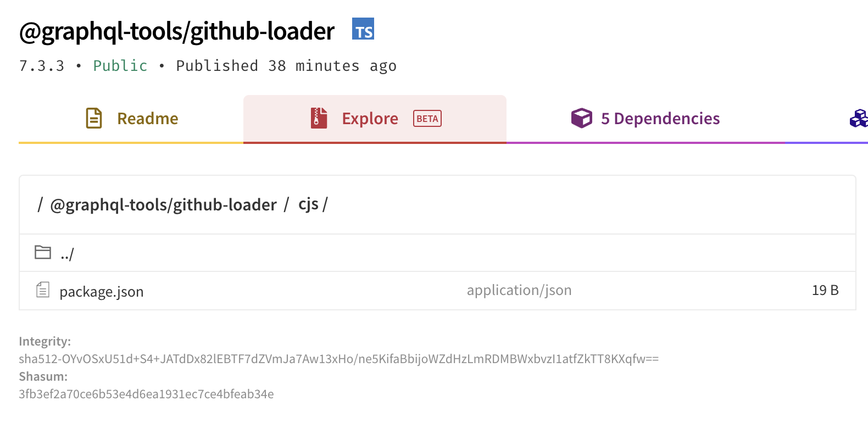Click the cjs breadcrumb segment
Viewport: 868px width, 423px height.
click(309, 204)
